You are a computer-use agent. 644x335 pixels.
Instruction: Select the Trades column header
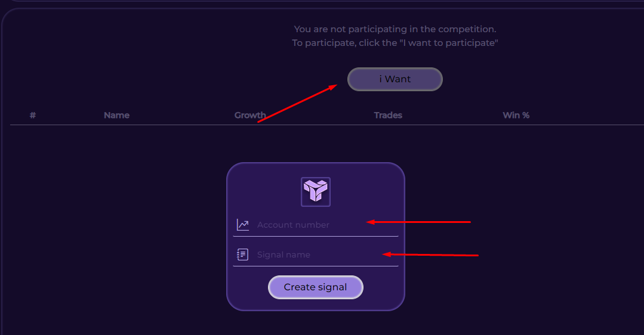[388, 115]
